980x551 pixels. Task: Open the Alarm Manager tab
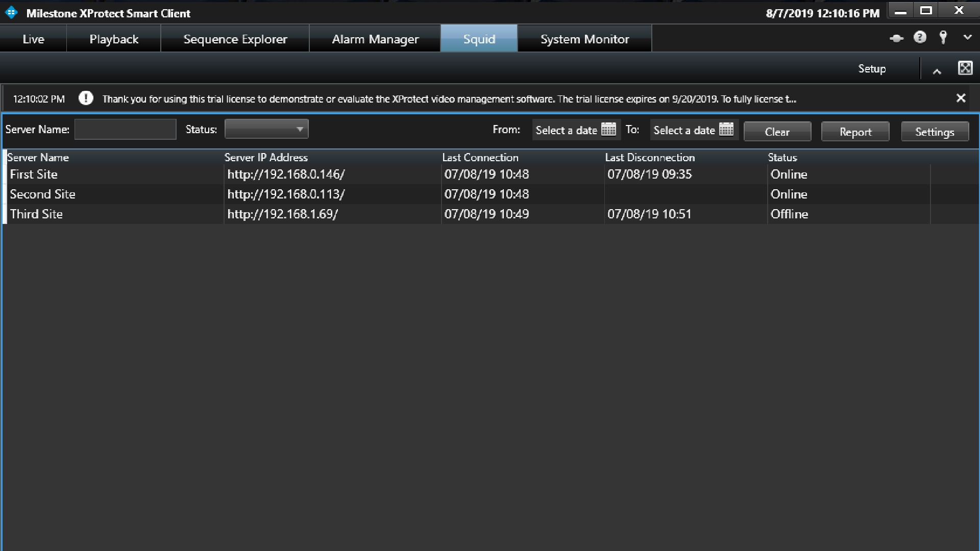point(375,39)
